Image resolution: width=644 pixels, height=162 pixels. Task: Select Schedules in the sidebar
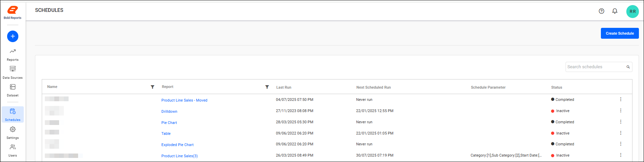coord(13,115)
